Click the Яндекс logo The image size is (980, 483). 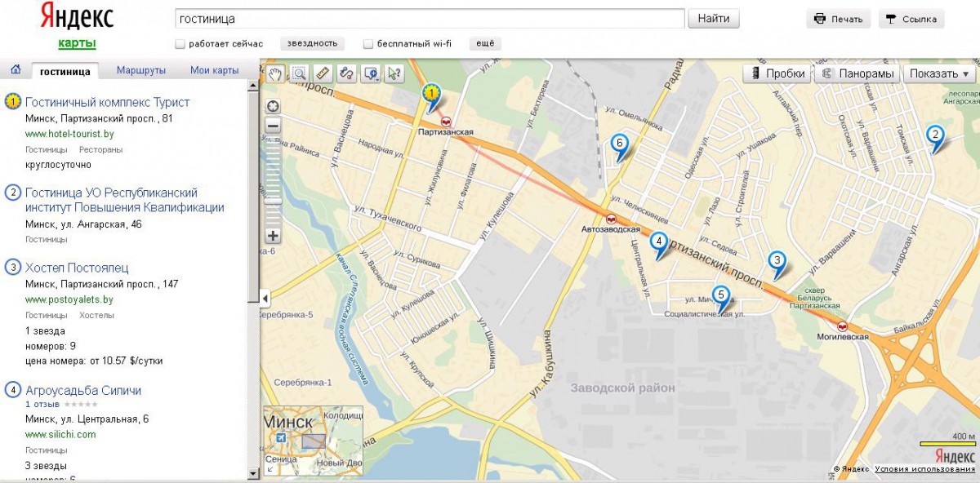pos(77,17)
